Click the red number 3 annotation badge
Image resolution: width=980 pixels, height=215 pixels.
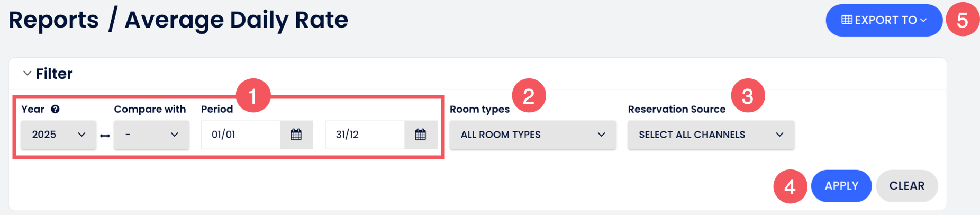pos(748,96)
